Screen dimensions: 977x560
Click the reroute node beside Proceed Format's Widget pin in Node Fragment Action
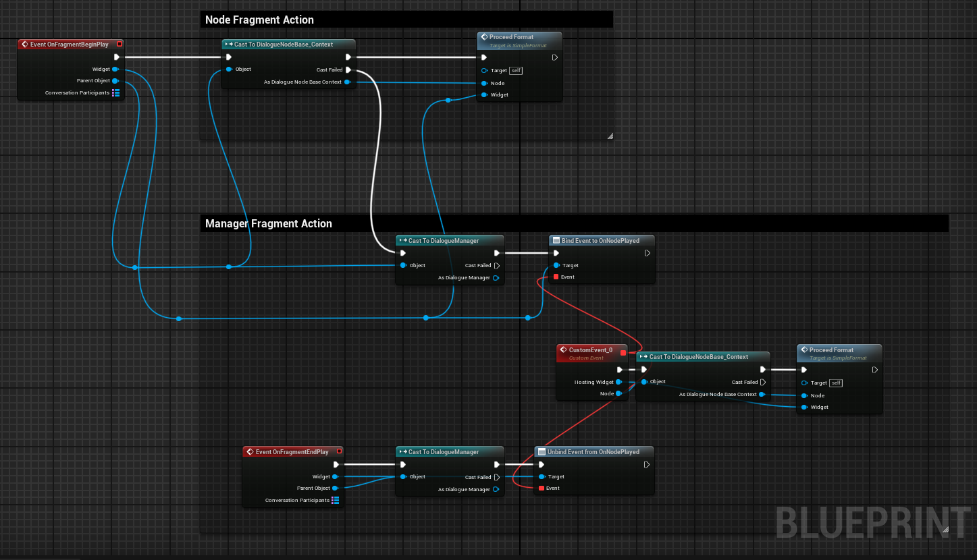pyautogui.click(x=448, y=101)
